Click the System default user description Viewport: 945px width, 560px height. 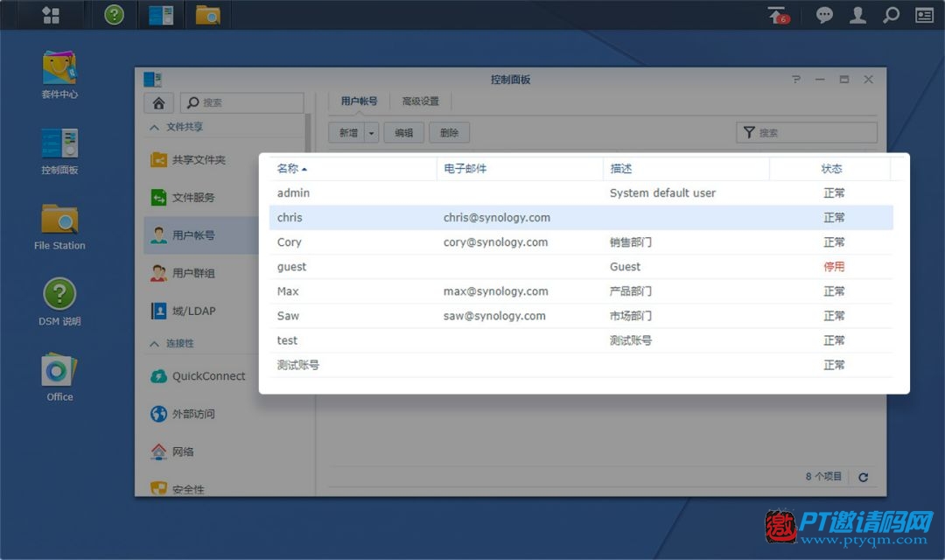(x=662, y=192)
